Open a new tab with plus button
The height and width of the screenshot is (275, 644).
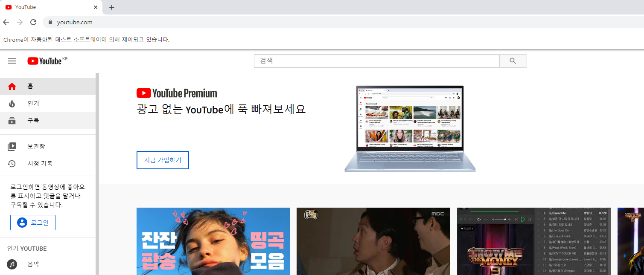pyautogui.click(x=112, y=7)
